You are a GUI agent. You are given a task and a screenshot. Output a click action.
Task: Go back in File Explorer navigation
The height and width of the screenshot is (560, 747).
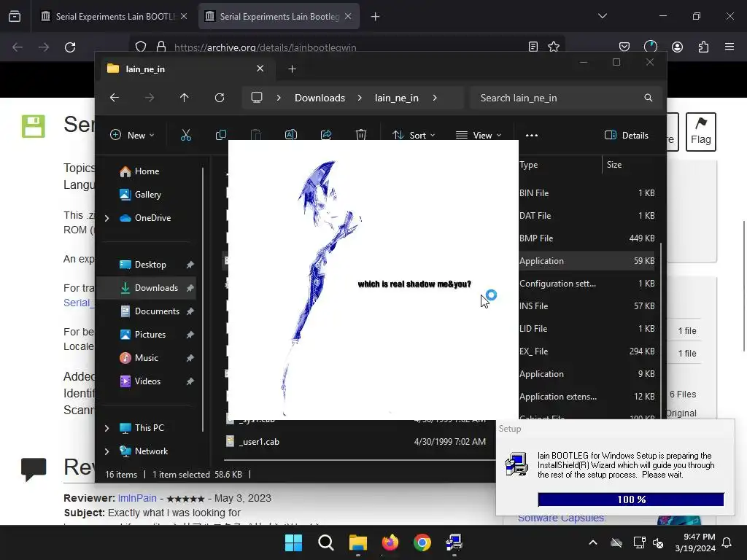(115, 98)
